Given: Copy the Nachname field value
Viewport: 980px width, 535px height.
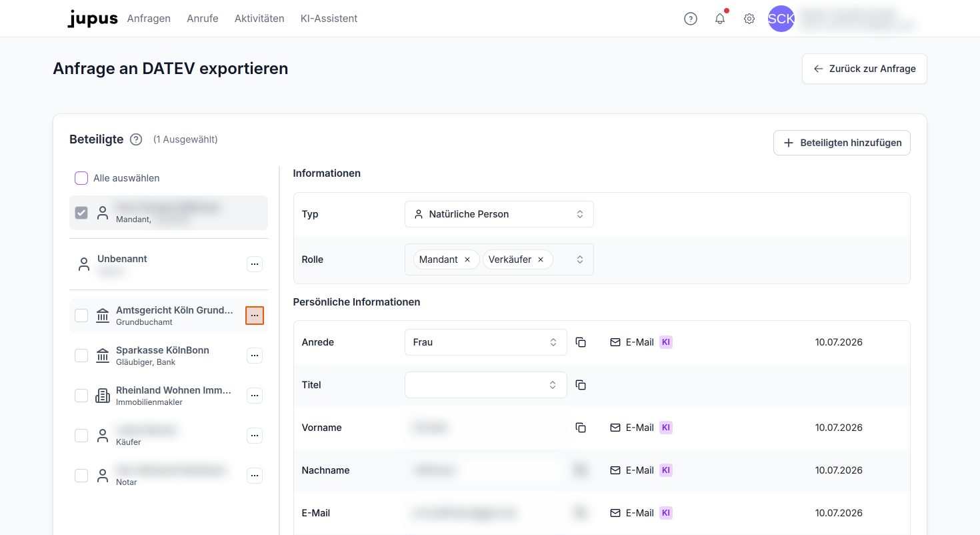Looking at the screenshot, I should 581,470.
